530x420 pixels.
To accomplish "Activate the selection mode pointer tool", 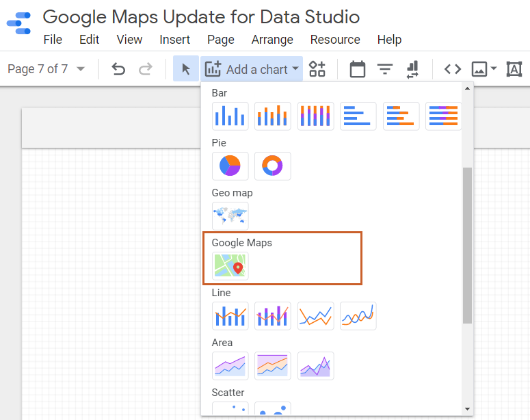I will (x=186, y=69).
